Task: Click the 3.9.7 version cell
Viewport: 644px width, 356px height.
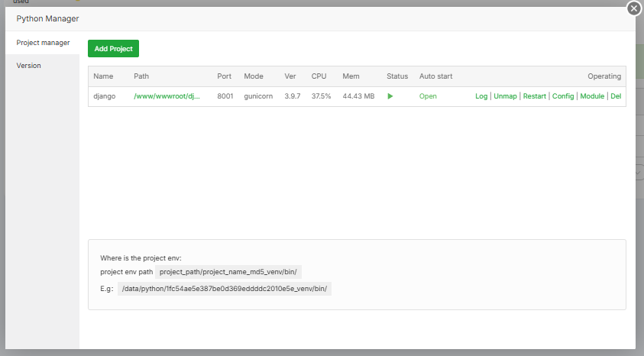Action: click(x=293, y=96)
